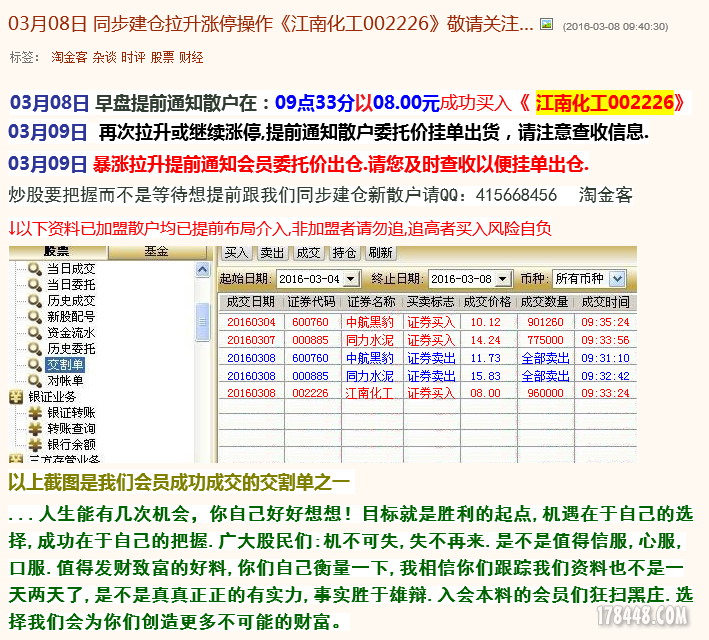Select the 江南化工 row name cell
The height and width of the screenshot is (640, 709).
click(369, 393)
